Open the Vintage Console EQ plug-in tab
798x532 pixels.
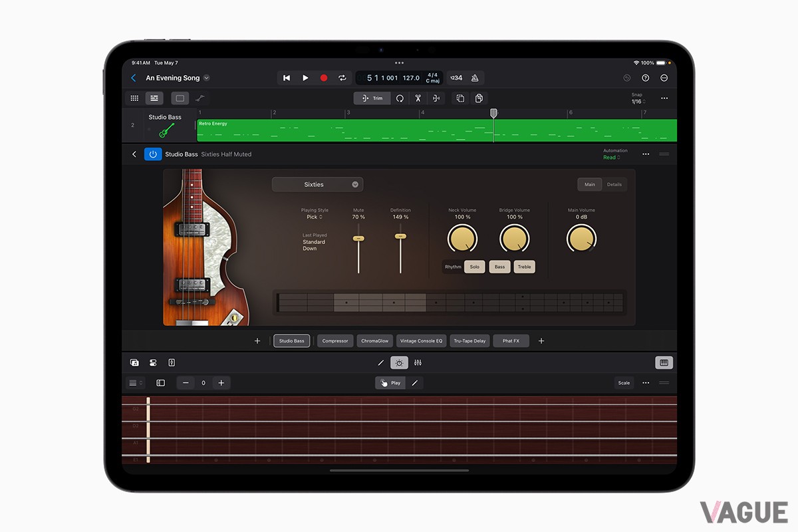point(421,341)
